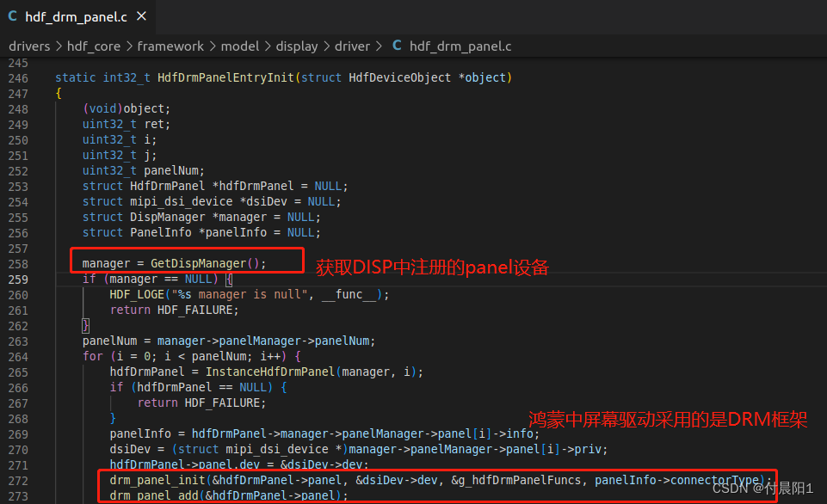Click line number 246 in the gutter
The image size is (827, 504).
[x=18, y=78]
